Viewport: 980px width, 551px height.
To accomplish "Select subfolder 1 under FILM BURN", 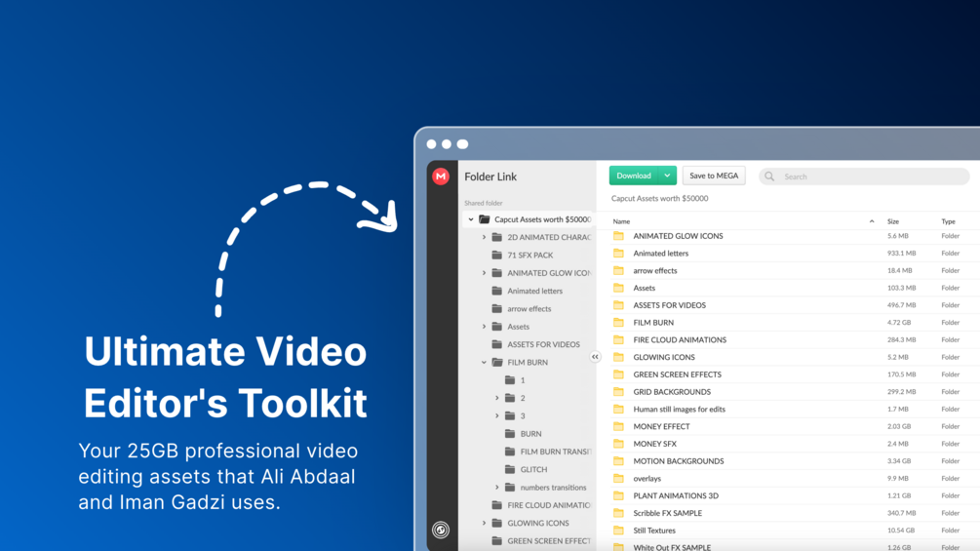I will pyautogui.click(x=523, y=380).
